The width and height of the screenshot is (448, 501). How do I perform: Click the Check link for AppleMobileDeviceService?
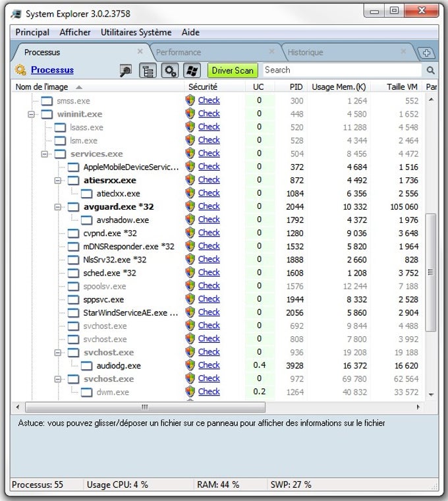tap(209, 167)
